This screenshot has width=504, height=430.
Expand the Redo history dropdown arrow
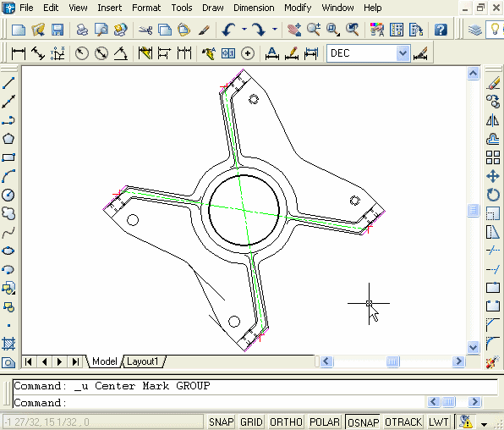(275, 30)
